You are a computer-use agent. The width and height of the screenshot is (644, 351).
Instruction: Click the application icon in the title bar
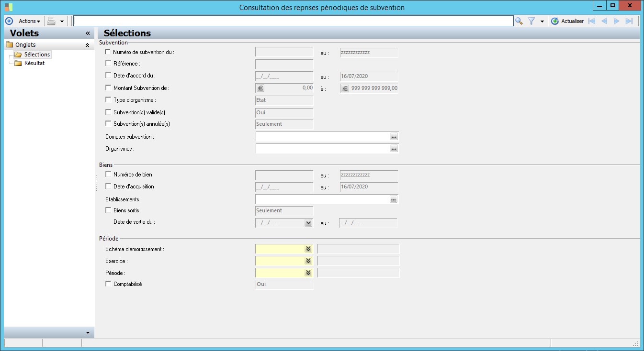coord(9,7)
